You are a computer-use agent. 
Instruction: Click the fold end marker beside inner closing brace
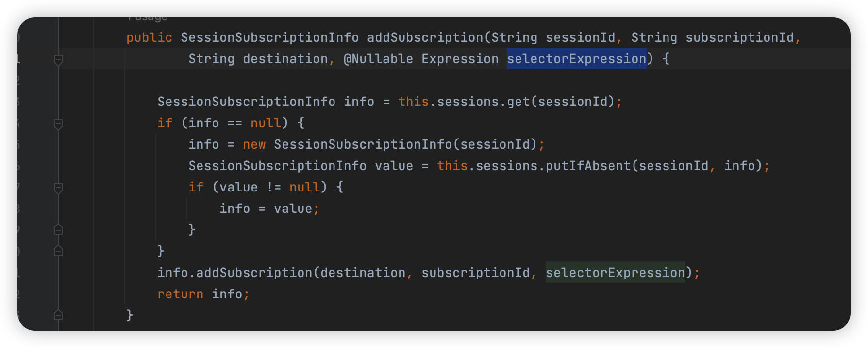58,229
